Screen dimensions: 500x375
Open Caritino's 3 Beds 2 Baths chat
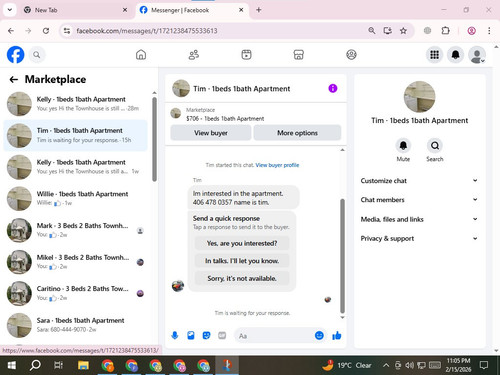tap(75, 293)
